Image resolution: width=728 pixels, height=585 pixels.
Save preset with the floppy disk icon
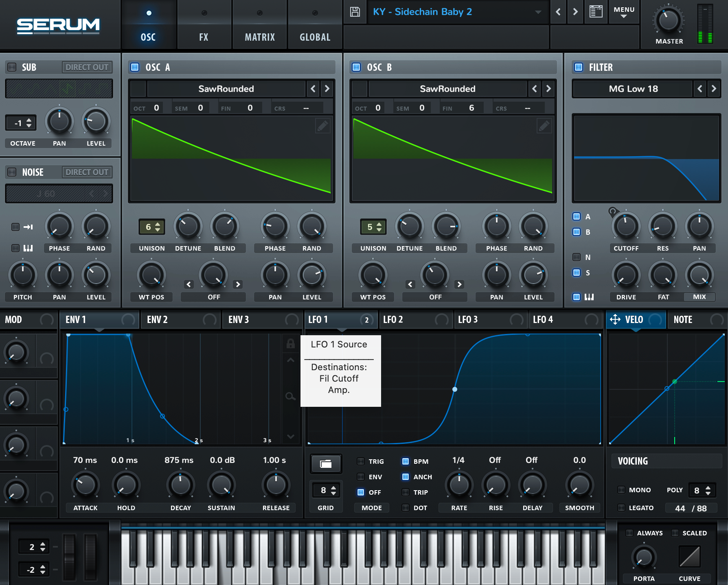(355, 12)
